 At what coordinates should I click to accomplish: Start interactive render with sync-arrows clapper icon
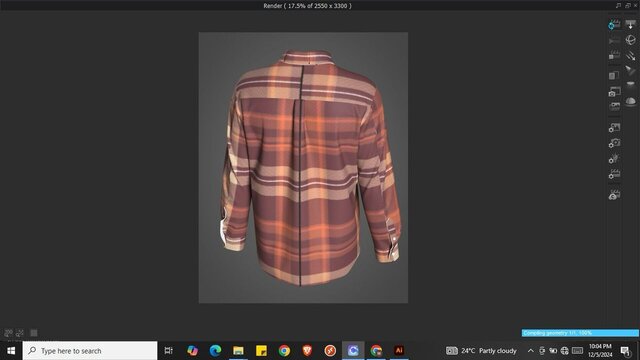tap(614, 24)
